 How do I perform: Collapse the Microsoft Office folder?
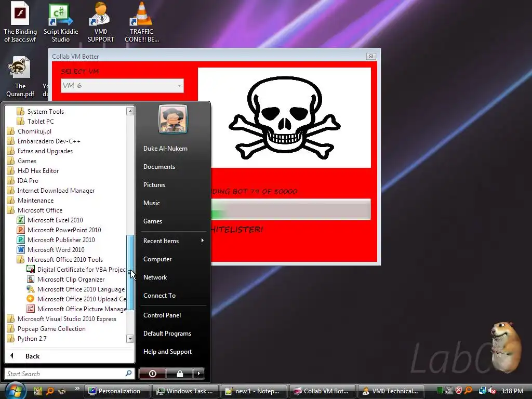click(35, 210)
